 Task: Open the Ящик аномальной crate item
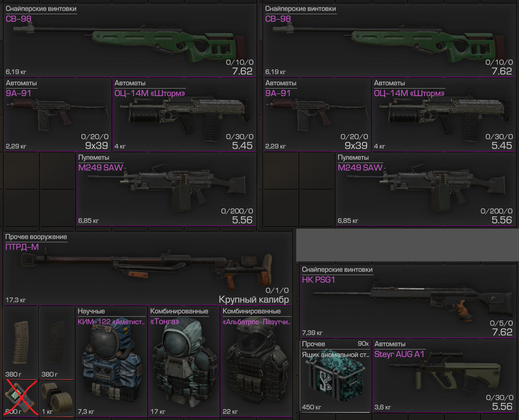point(335,375)
